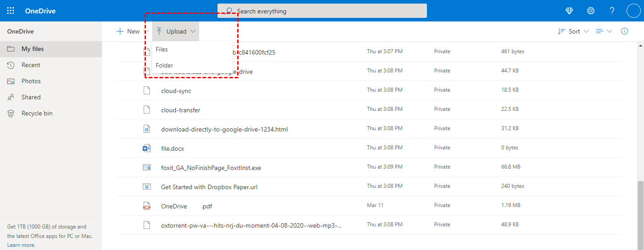This screenshot has height=250, width=644.
Task: Click the OneDrive heading in left sidebar
Action: 21,31
